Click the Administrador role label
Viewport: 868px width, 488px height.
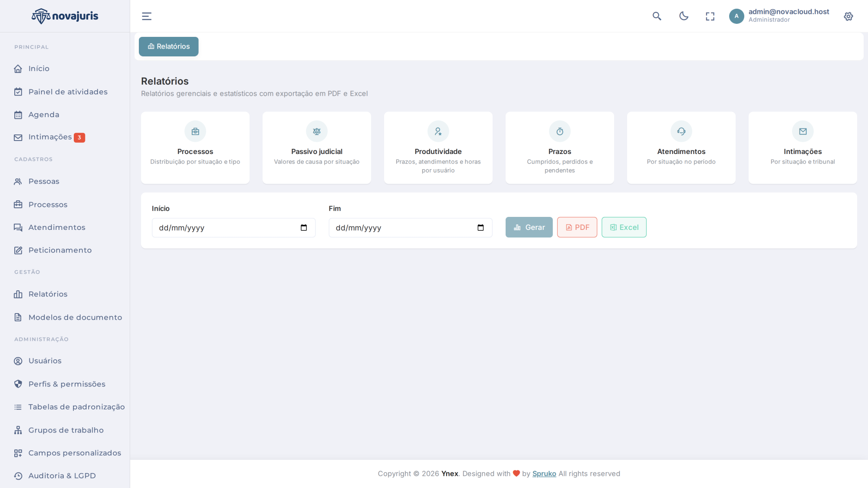(x=769, y=20)
